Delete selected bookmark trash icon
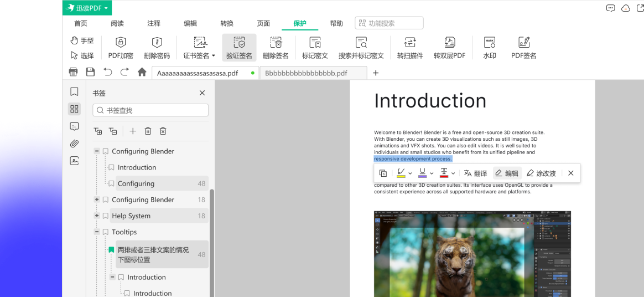Viewport: 644px width, 297px height. tap(148, 131)
